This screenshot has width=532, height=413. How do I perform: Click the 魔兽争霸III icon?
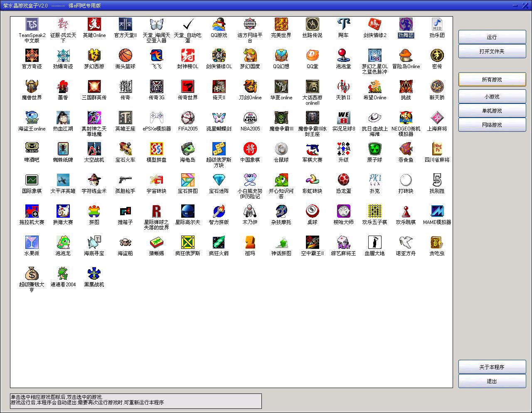click(281, 118)
